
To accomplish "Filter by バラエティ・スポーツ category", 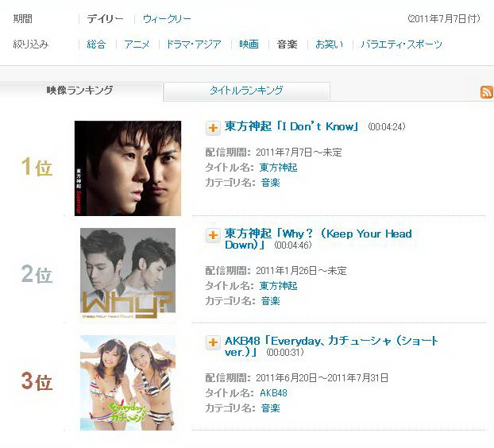I will coord(401,44).
